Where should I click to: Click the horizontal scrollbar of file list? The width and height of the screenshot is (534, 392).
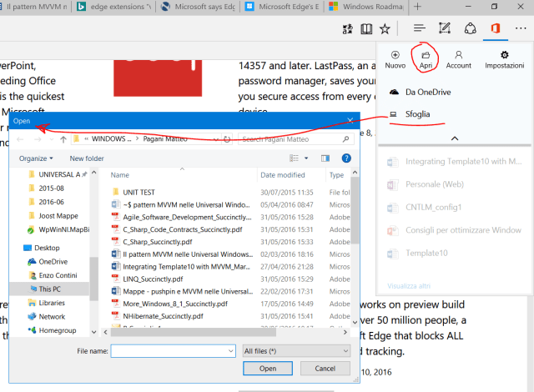click(x=194, y=332)
